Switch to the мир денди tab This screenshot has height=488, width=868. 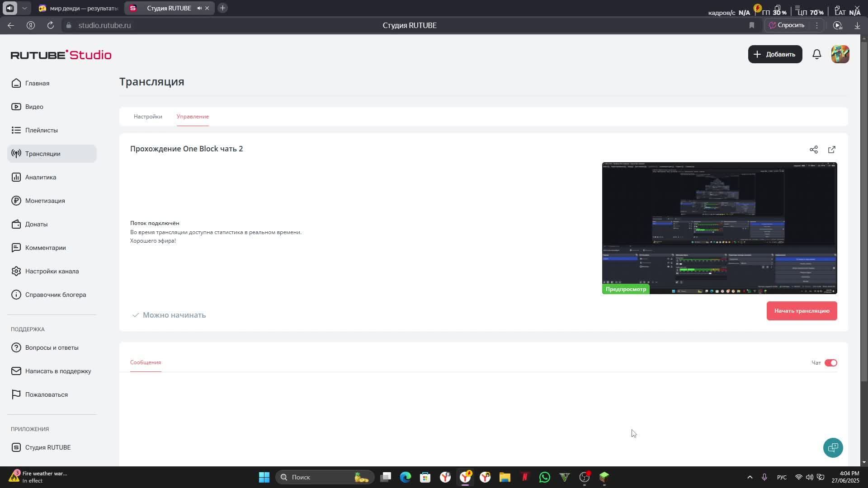click(x=78, y=8)
